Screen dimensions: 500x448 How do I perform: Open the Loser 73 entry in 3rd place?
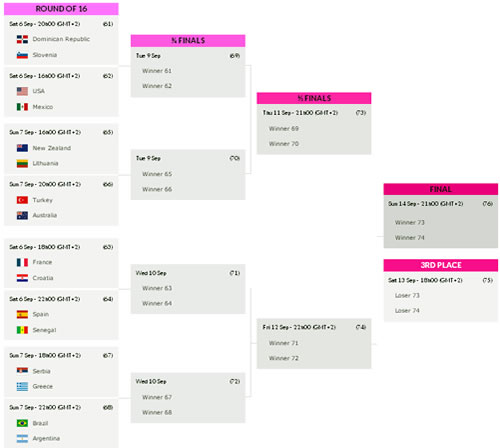click(x=407, y=295)
